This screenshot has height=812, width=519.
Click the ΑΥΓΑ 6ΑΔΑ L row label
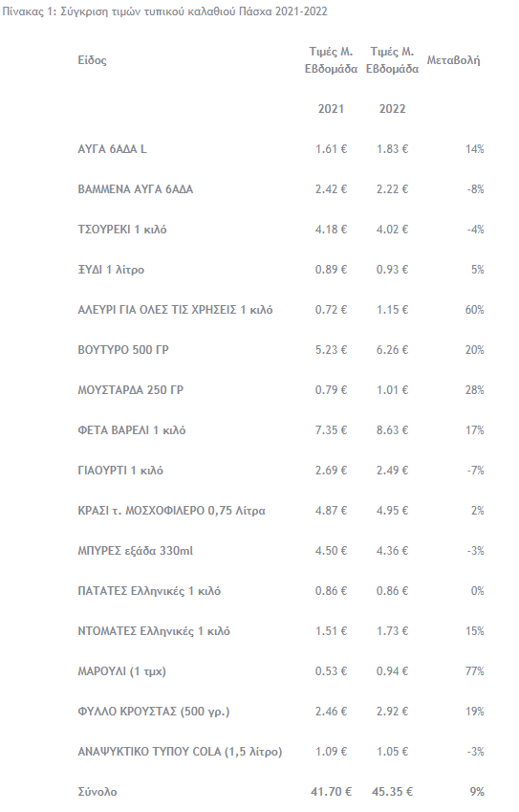(112, 149)
